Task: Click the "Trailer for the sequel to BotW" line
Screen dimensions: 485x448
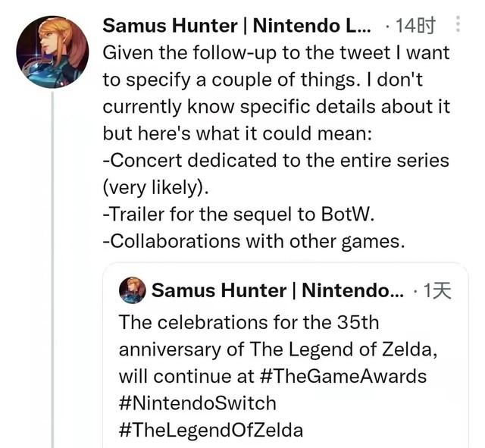Action: click(x=239, y=215)
